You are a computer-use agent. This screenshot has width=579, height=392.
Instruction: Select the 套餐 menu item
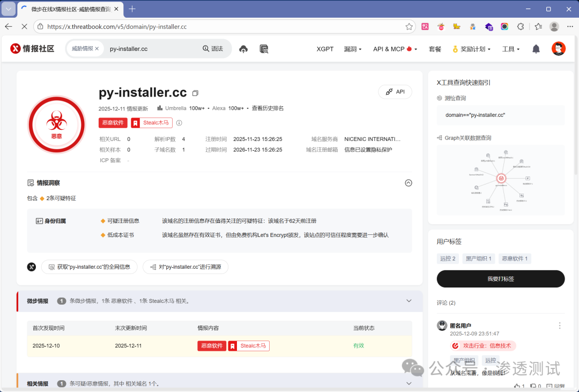[435, 48]
